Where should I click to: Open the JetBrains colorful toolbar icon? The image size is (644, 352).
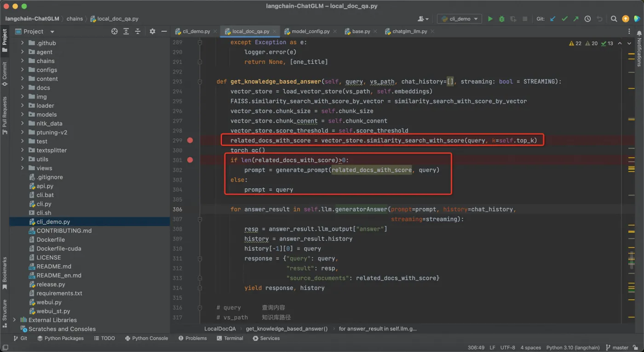[637, 19]
